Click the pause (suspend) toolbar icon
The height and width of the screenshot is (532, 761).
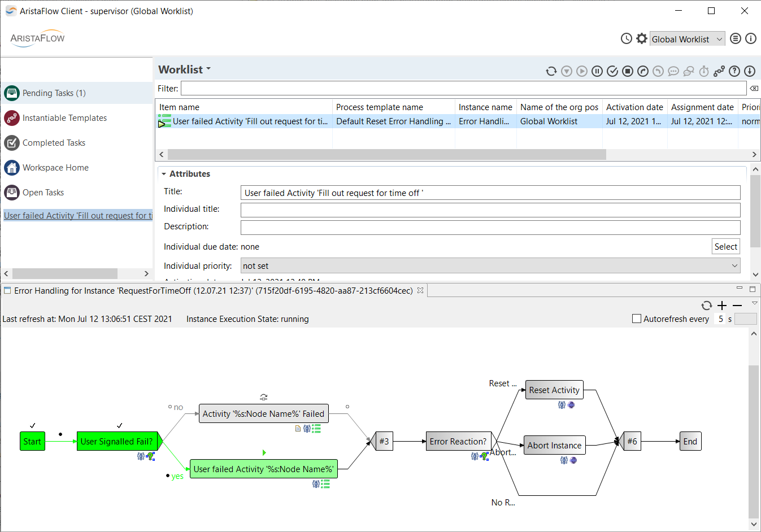tap(597, 71)
